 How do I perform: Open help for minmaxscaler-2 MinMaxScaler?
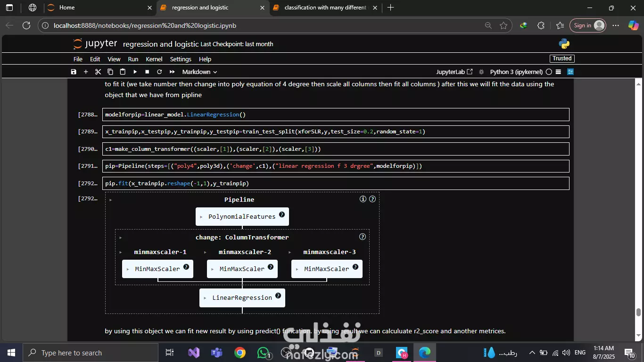point(271,267)
